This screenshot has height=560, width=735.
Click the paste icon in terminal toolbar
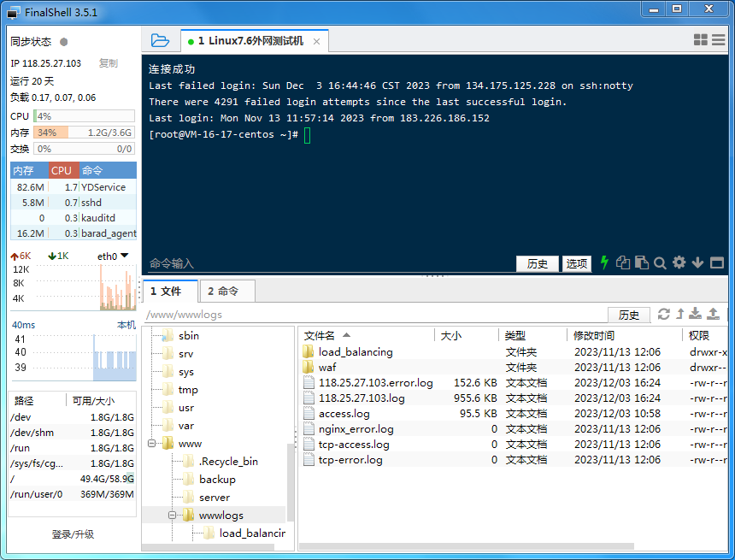[643, 262]
